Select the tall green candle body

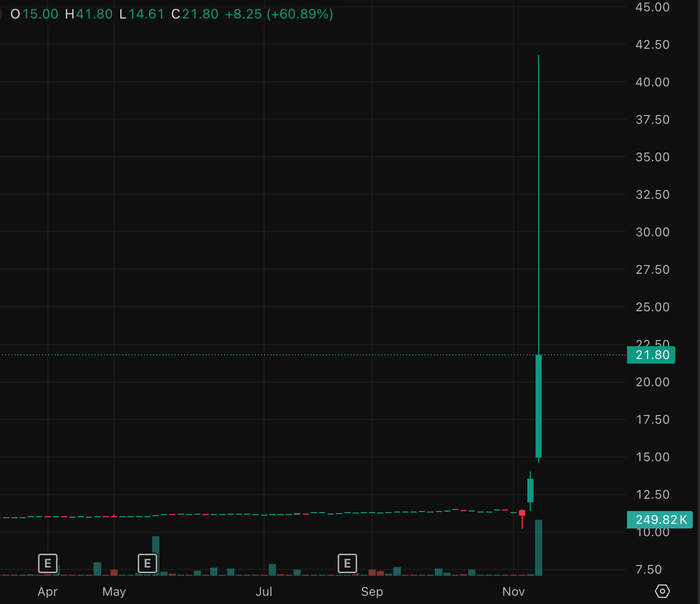538,406
